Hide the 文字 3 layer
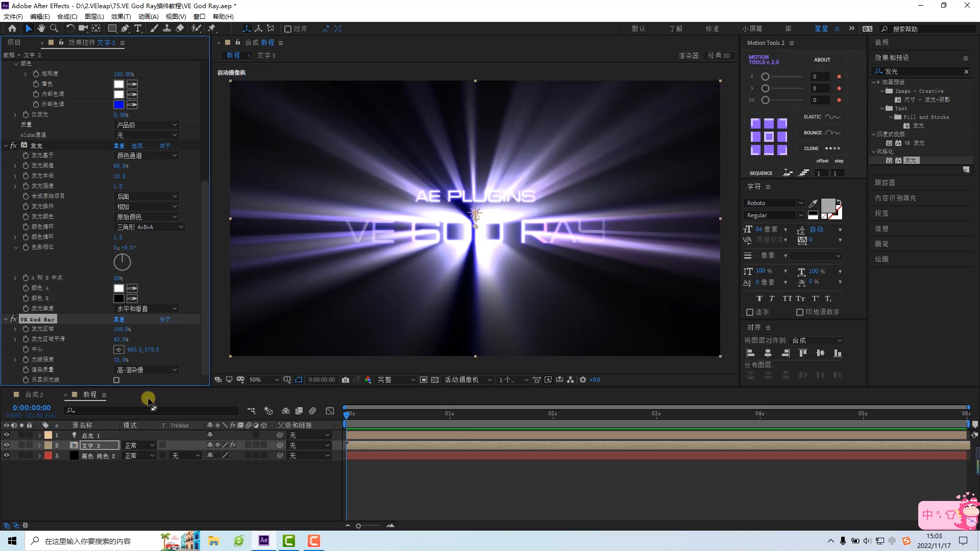This screenshot has height=551, width=980. (x=7, y=445)
